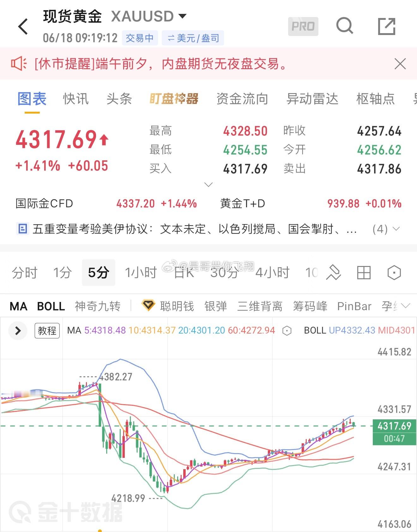Tap the 今开 value 4256.62
The width and height of the screenshot is (417, 532).
(379, 150)
